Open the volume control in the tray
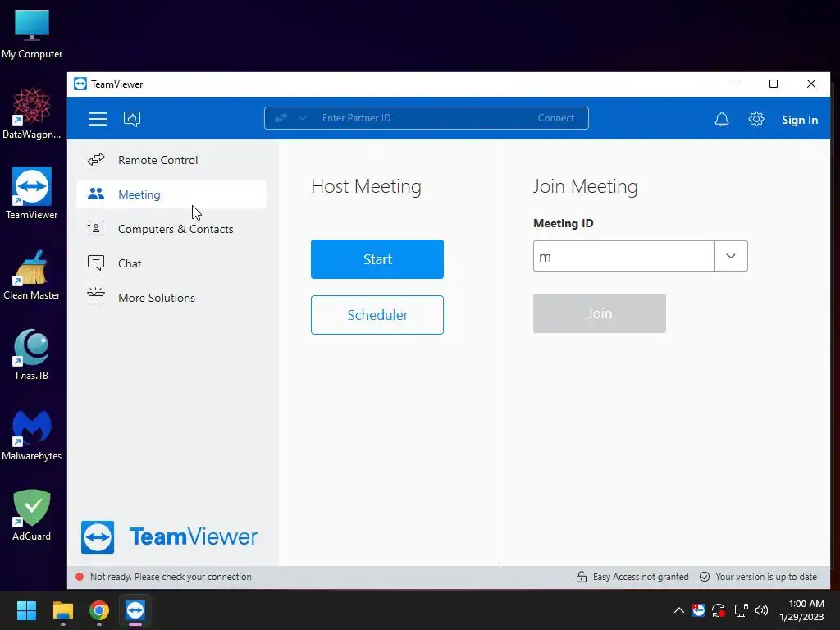 coord(760,610)
